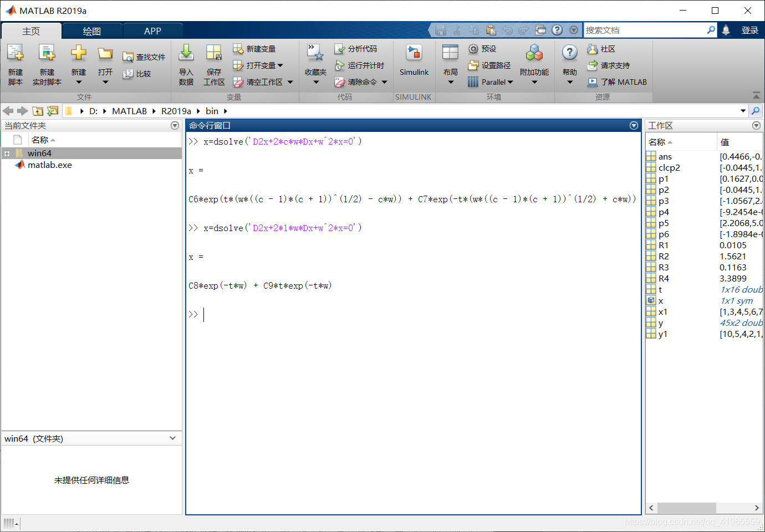Click the quick-access save disk icon
The image size is (765, 532).
[x=441, y=30]
